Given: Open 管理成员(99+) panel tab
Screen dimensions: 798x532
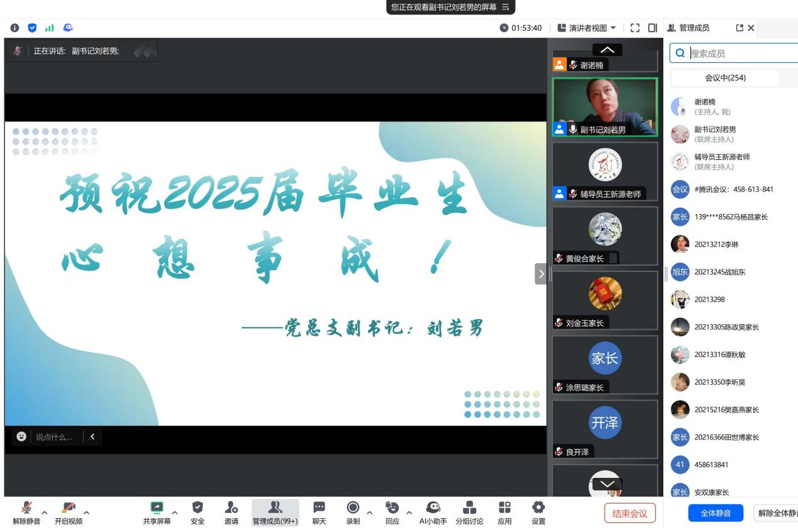Looking at the screenshot, I should point(275,512).
